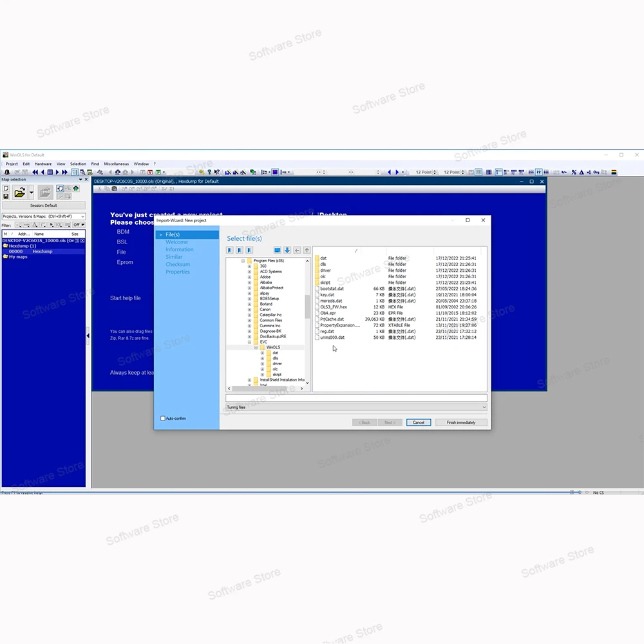This screenshot has width=644, height=644.
Task: Open the Project menu
Action: (x=12, y=164)
